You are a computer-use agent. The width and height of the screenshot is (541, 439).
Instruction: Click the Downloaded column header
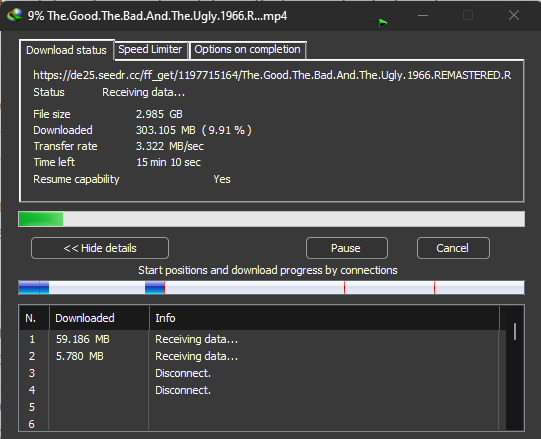point(99,318)
